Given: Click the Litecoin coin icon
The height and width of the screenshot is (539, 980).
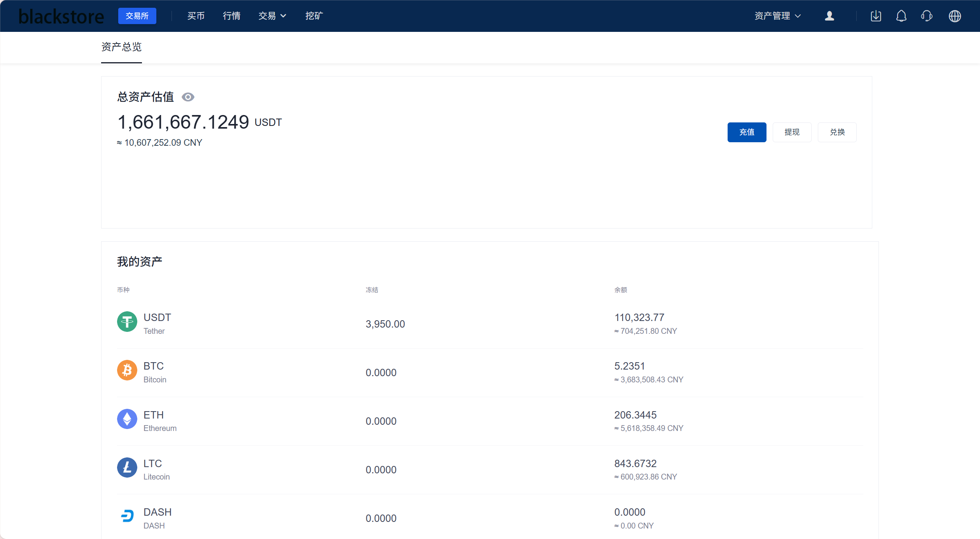Looking at the screenshot, I should pyautogui.click(x=127, y=467).
